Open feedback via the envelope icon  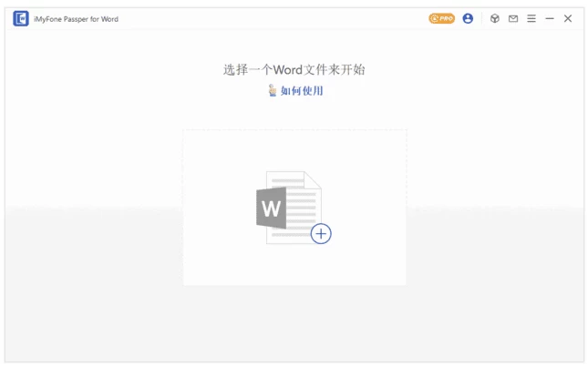(513, 18)
